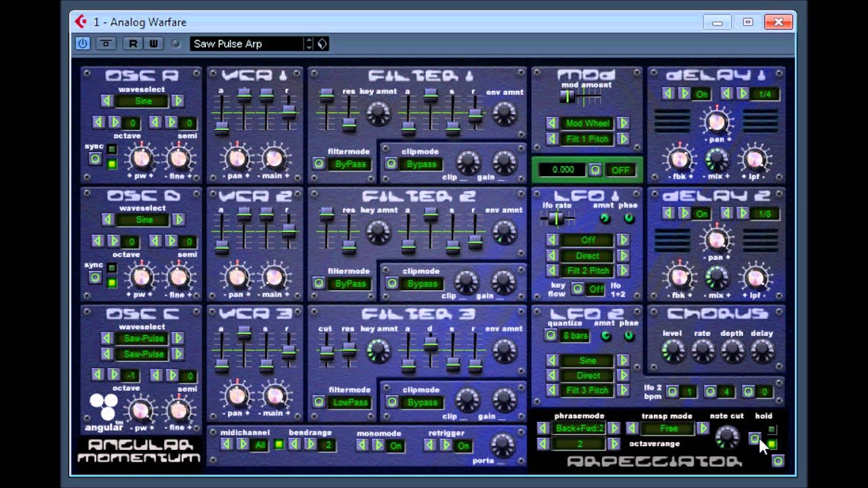This screenshot has height=488, width=868.
Task: Toggle the midichannel green LED button
Action: point(278,445)
